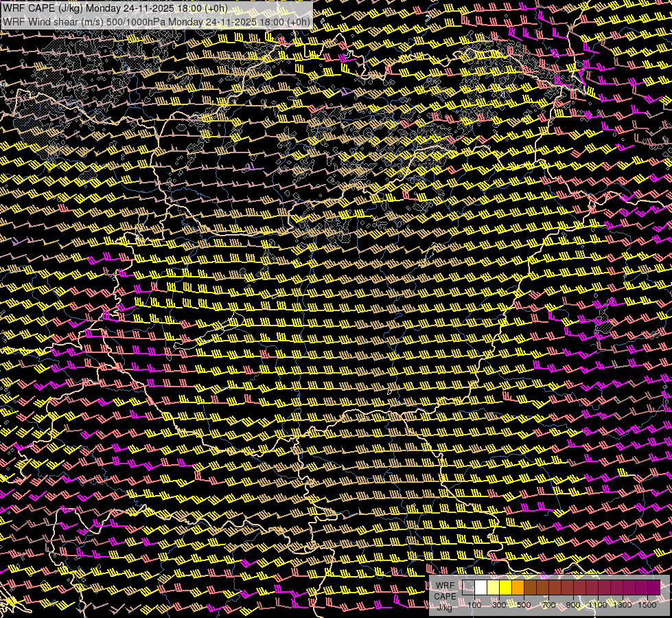672x618 pixels.
Task: Click the 1100 legend scale value
Action: point(598,605)
